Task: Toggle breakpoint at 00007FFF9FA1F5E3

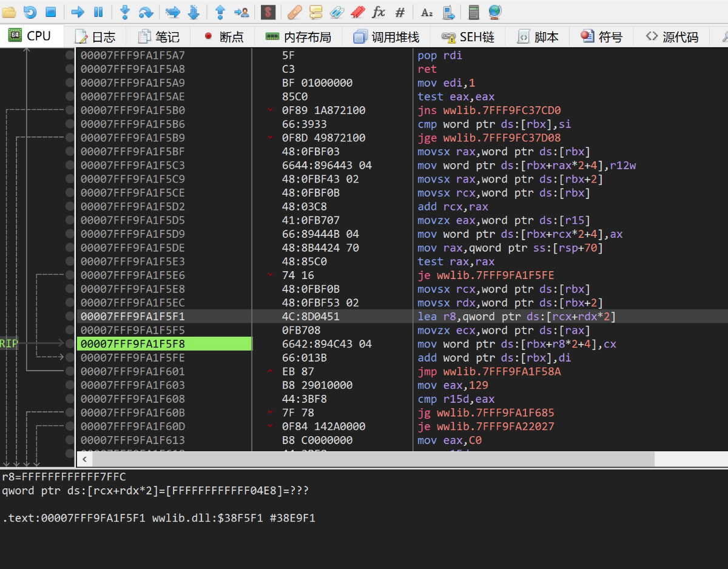Action: tap(70, 261)
